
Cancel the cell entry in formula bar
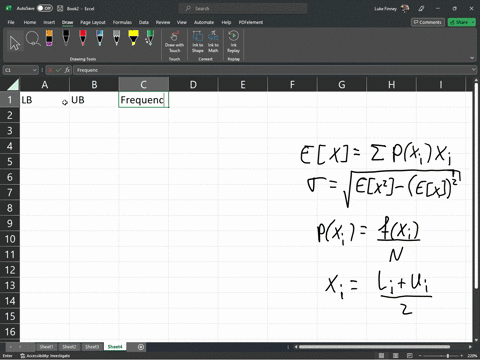[50, 70]
